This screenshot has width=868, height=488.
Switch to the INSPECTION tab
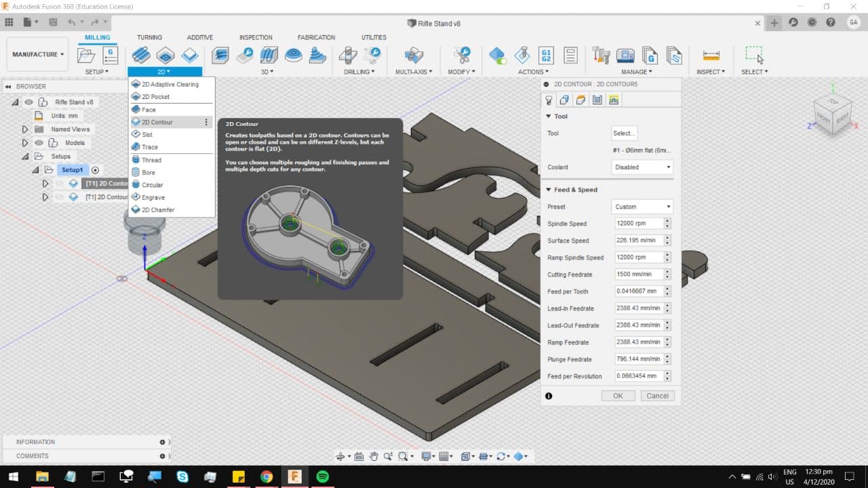coord(256,37)
